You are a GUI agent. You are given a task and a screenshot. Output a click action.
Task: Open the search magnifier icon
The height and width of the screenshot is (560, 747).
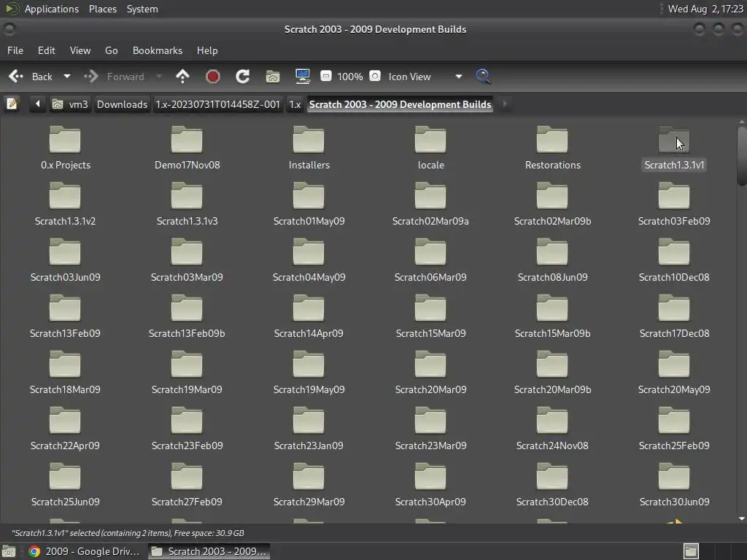tap(483, 76)
